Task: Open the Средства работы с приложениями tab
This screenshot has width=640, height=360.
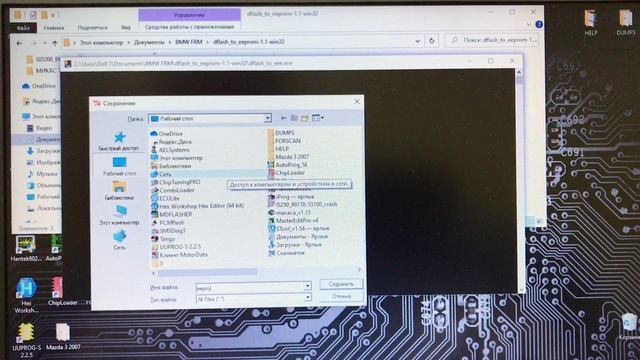Action: tap(189, 27)
